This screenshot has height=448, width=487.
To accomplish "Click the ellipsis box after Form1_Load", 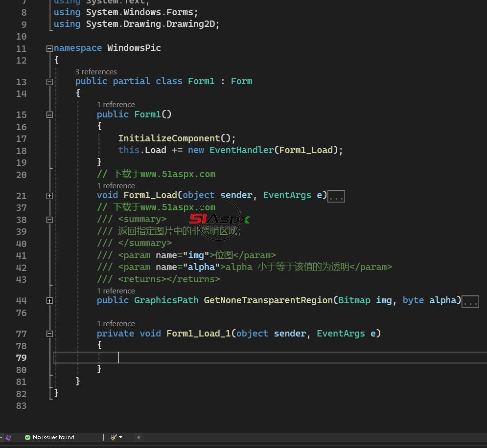I will [x=336, y=196].
